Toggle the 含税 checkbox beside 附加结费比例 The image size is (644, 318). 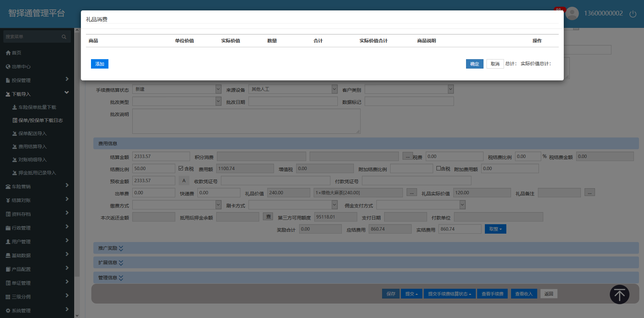click(x=439, y=168)
